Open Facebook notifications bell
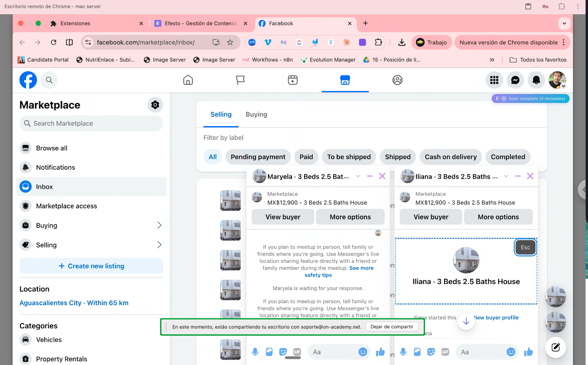Screen dimensions: 588x365 [x=536, y=80]
